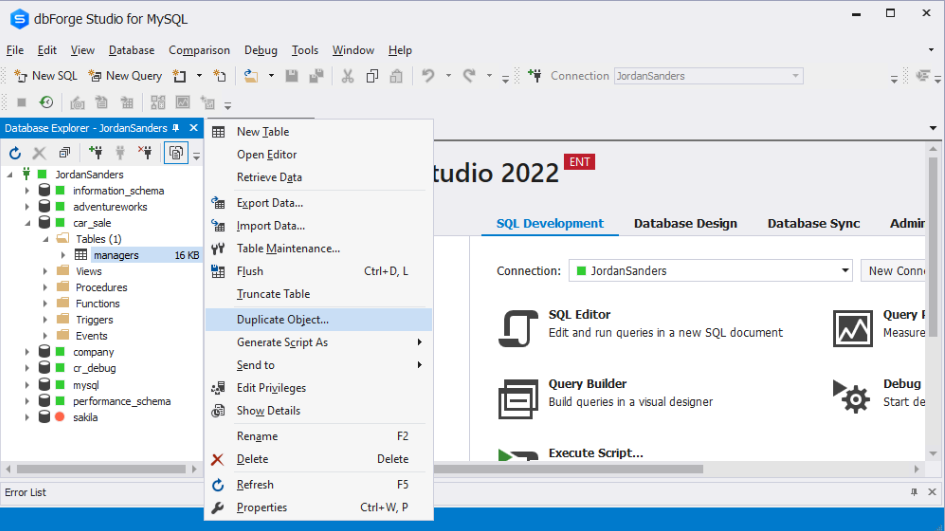Collapse the car_sale database node
Image resolution: width=945 pixels, height=531 pixels.
coord(27,223)
